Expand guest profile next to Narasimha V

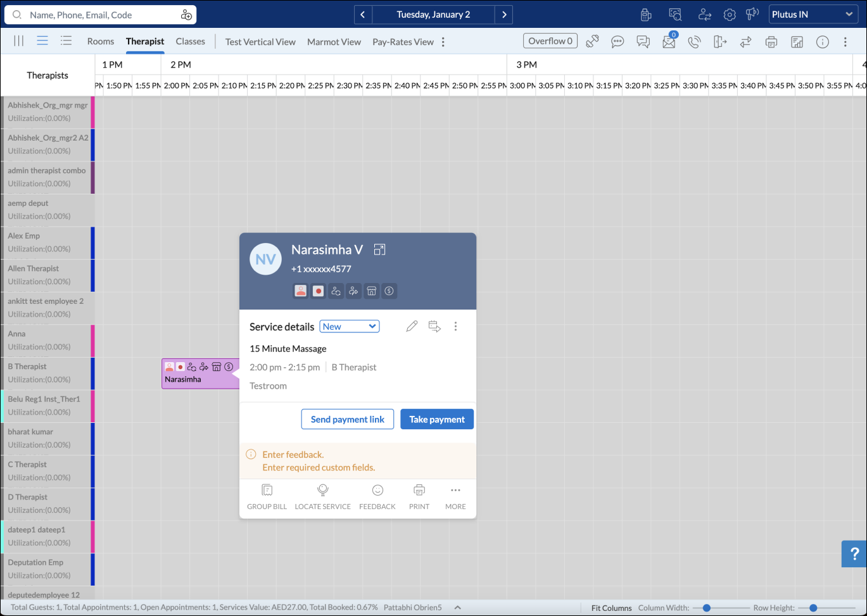[x=379, y=249]
